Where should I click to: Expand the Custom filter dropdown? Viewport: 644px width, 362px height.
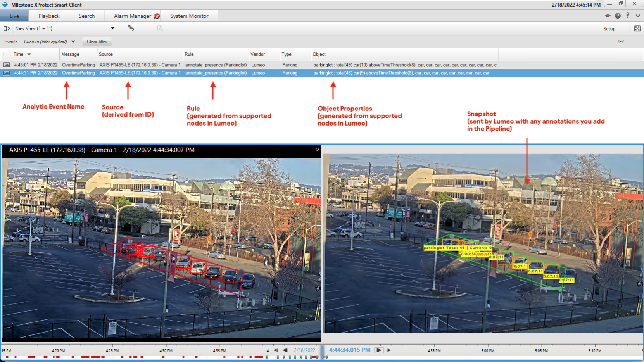pos(73,41)
